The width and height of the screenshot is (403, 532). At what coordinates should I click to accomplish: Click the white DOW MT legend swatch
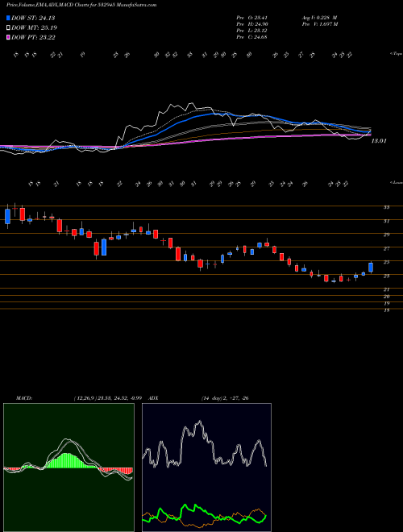(8, 28)
